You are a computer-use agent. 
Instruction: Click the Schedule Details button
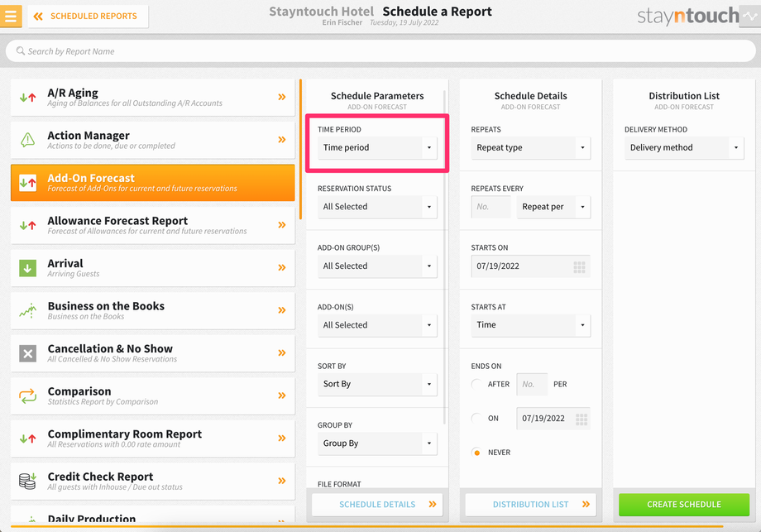(x=377, y=505)
